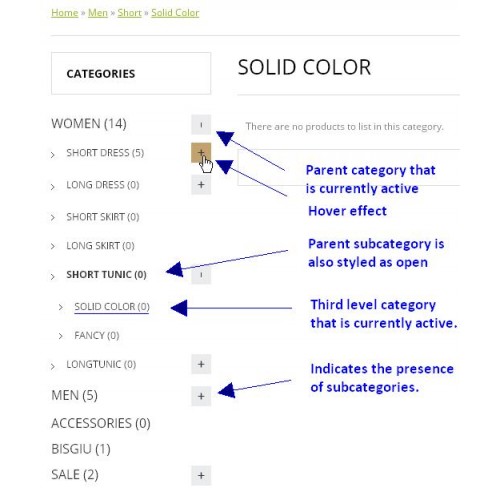Image resolution: width=500 pixels, height=500 pixels.
Task: Collapse the WOMEN category toggle
Action: tap(201, 125)
